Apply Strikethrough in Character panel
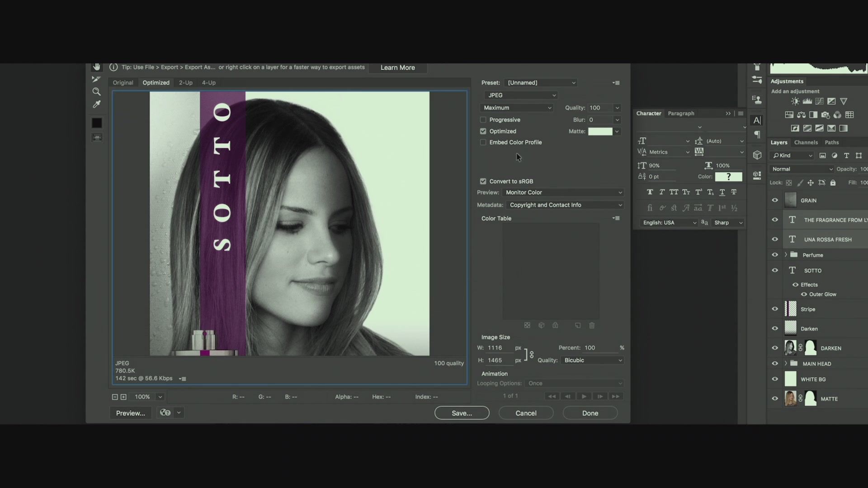868x488 pixels. (734, 192)
